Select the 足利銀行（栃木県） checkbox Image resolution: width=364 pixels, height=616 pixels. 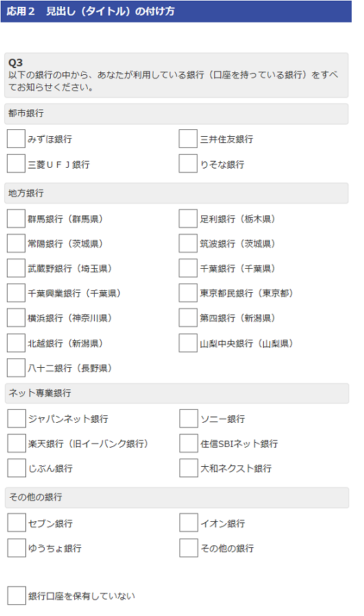(x=188, y=219)
